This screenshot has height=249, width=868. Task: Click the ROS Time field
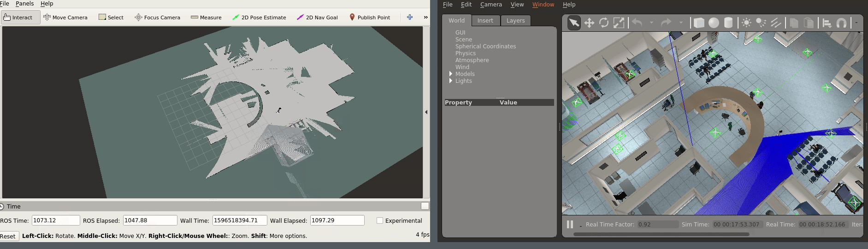tap(56, 220)
